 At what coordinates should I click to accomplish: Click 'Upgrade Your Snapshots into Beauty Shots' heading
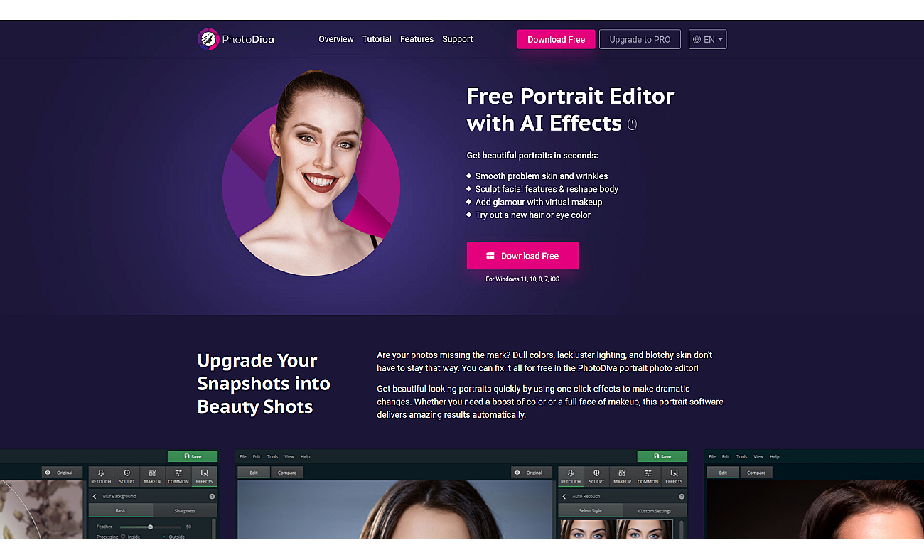(x=264, y=384)
